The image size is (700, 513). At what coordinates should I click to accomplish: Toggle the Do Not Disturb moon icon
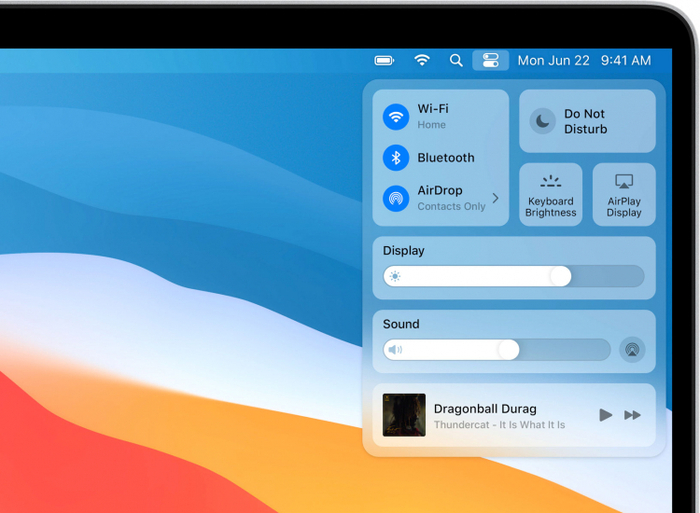click(x=542, y=121)
